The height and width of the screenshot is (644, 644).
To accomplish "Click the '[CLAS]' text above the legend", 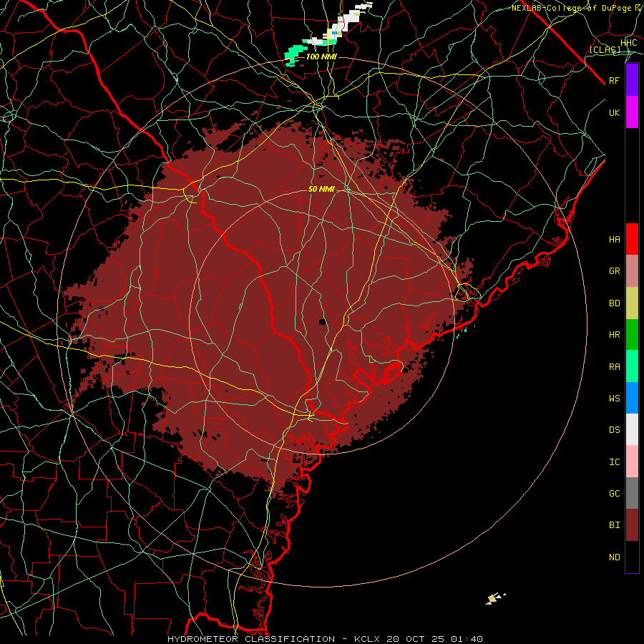I will [x=605, y=49].
